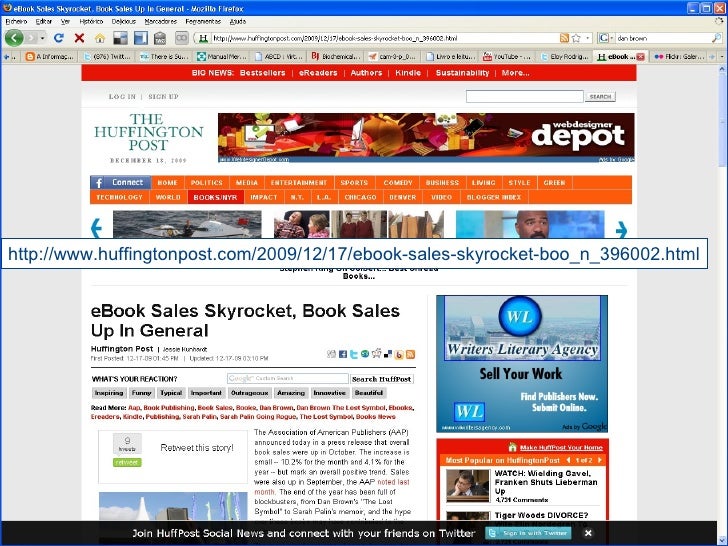Select BOOKS/NYR in site navigation
The width and height of the screenshot is (728, 546).
pyautogui.click(x=215, y=197)
